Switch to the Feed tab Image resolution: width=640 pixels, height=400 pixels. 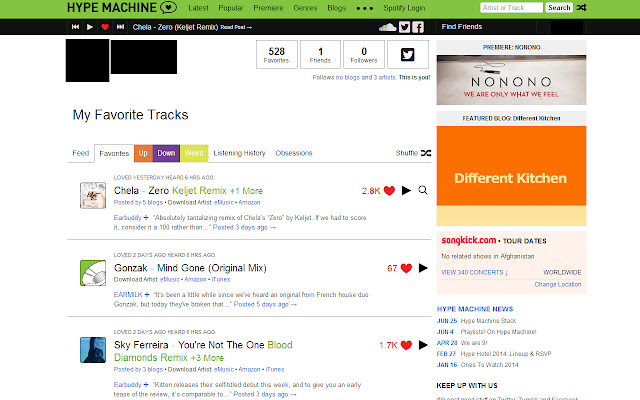pos(80,153)
